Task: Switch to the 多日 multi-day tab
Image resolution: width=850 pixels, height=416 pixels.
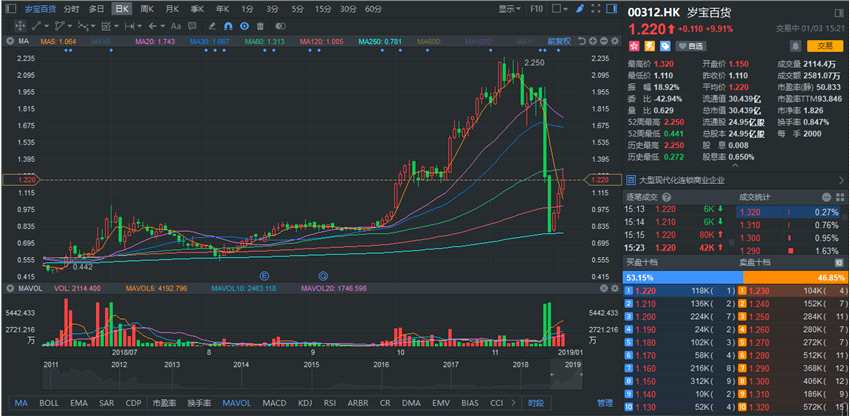Action: (96, 9)
